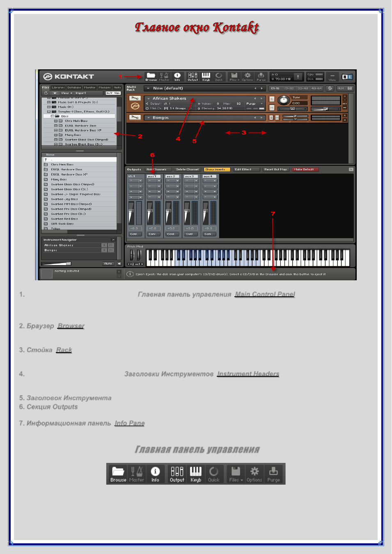Click rack workspace icon beside 49-64

[330, 88]
